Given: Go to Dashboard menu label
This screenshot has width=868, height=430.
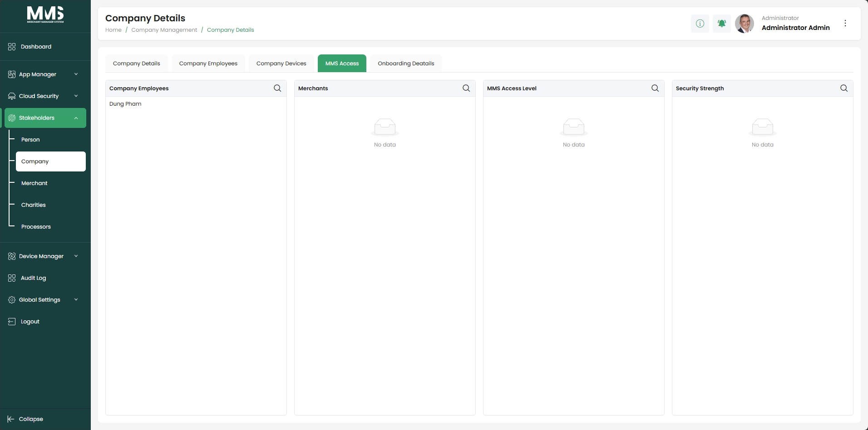Looking at the screenshot, I should point(36,47).
